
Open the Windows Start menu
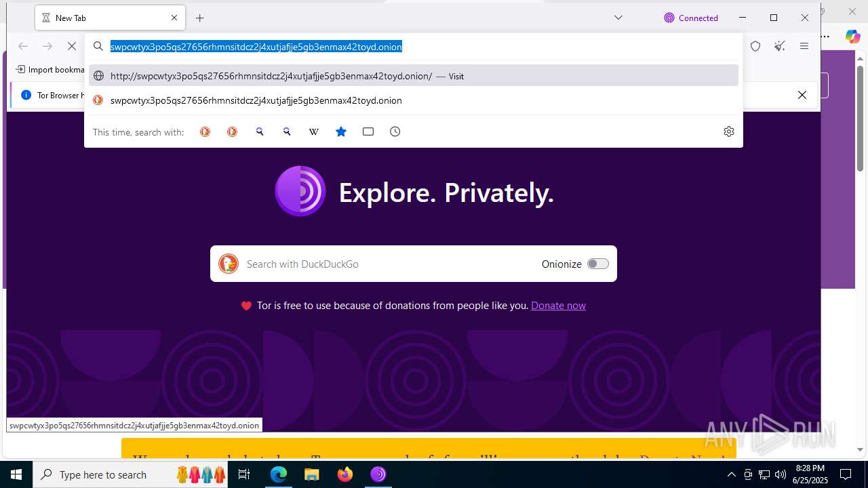tap(16, 474)
